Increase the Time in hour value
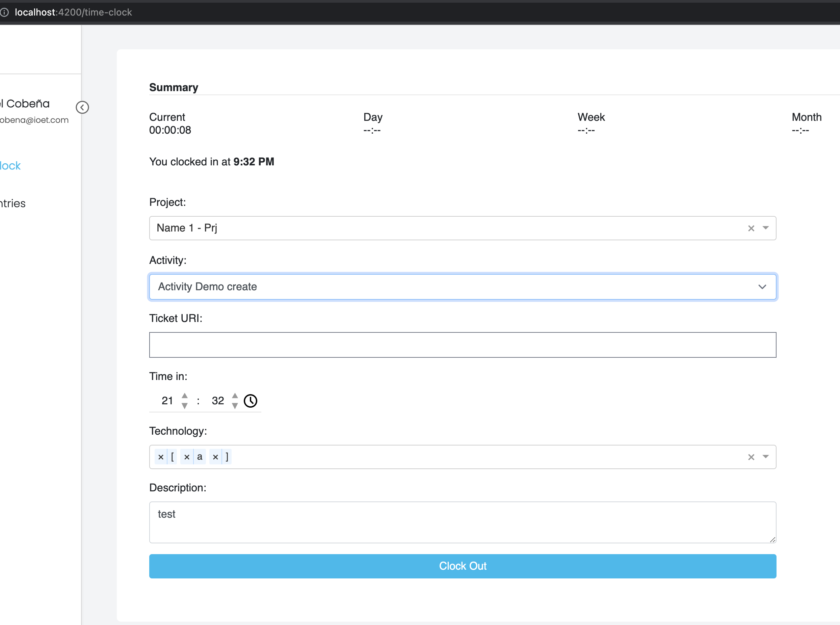 [x=185, y=396]
